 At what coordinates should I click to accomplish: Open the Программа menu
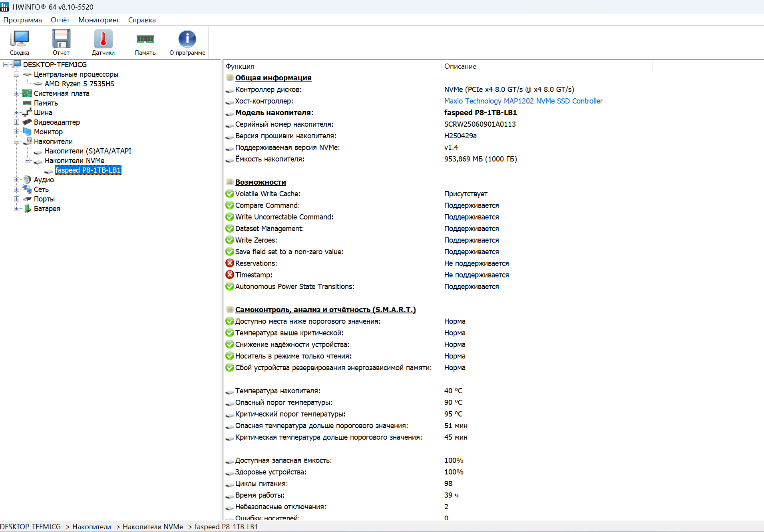click(x=22, y=20)
